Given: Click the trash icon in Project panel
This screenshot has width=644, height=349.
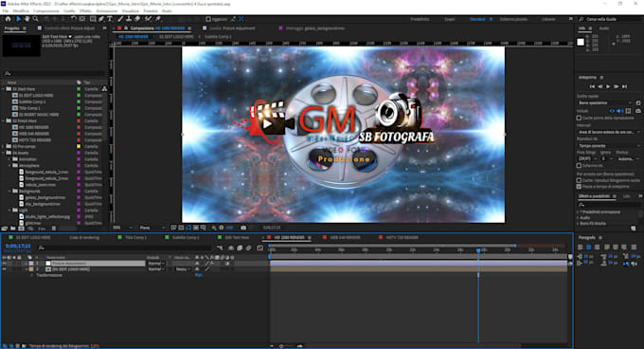Looking at the screenshot, I should pyautogui.click(x=54, y=229).
